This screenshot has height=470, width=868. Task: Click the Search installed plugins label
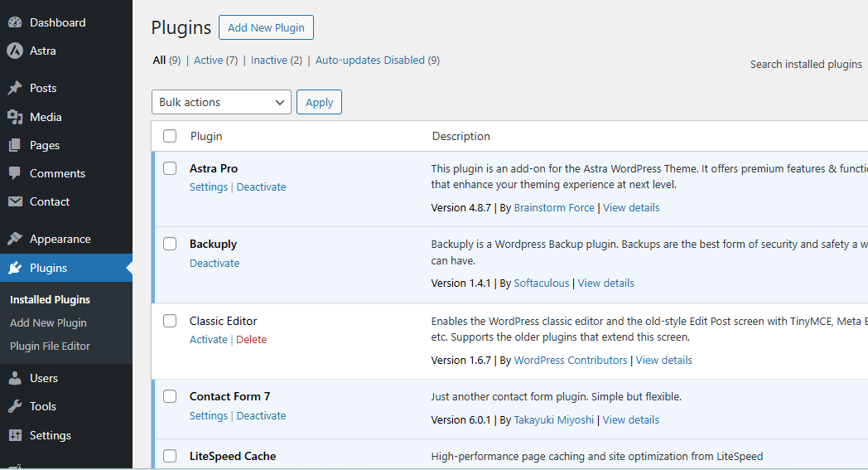coord(806,65)
